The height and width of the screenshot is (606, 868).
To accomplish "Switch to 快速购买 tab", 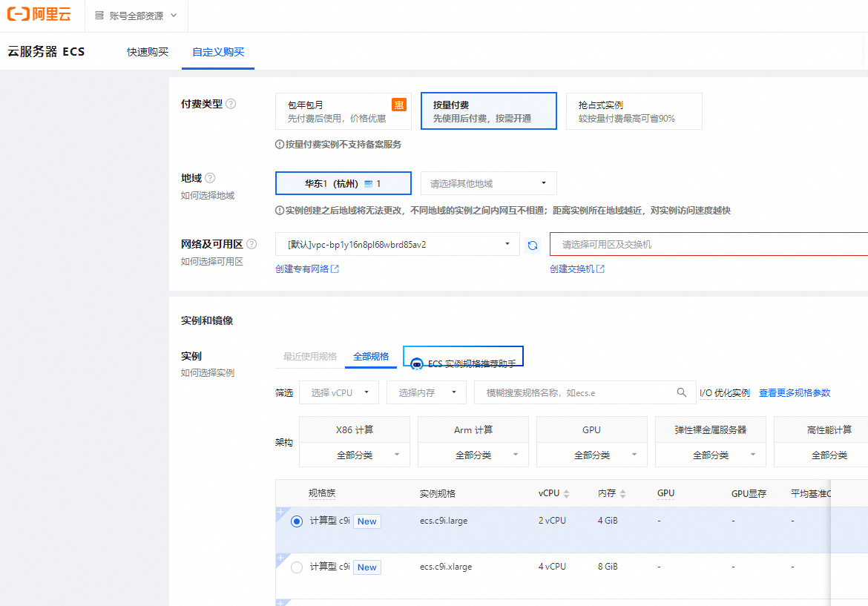I will pos(148,52).
